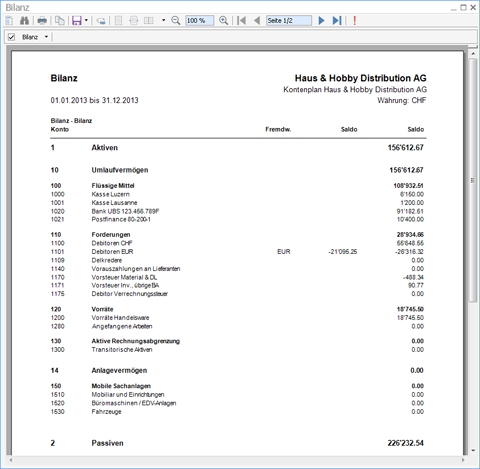The image size is (480, 469).
Task: Print the Bilanz report
Action: pos(42,21)
